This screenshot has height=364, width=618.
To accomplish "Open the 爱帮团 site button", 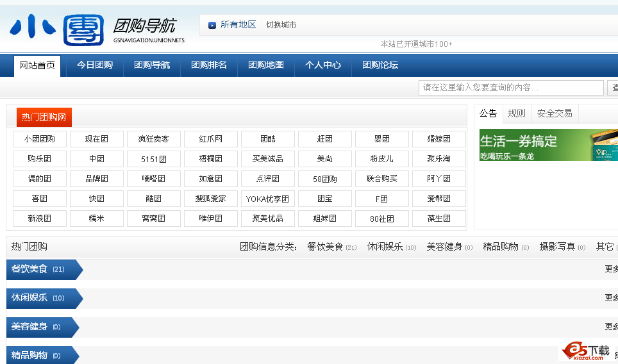I will pos(439,199).
